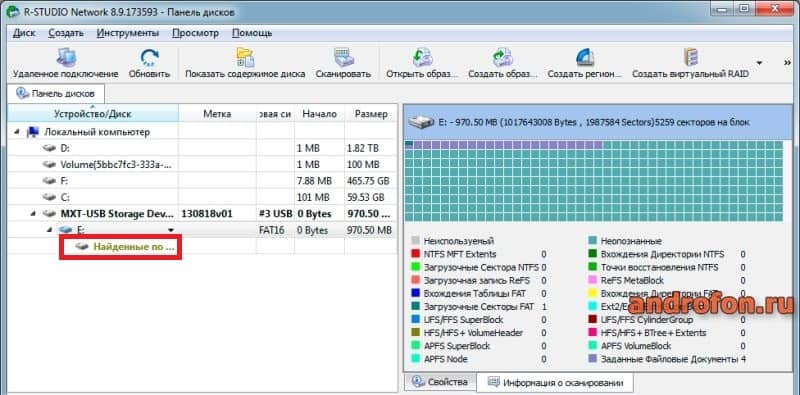The image size is (800, 395).
Task: Open the Инструменты menu
Action: pyautogui.click(x=128, y=33)
